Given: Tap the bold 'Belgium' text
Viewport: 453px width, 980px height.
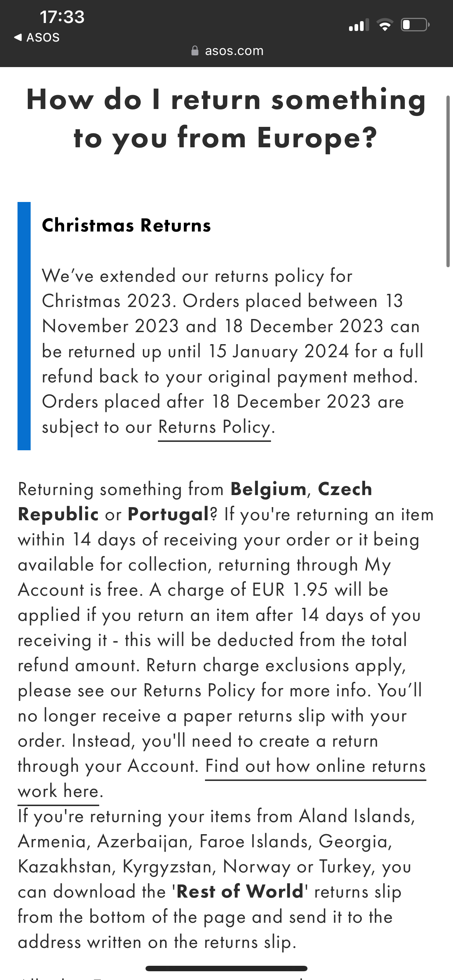Looking at the screenshot, I should [269, 489].
